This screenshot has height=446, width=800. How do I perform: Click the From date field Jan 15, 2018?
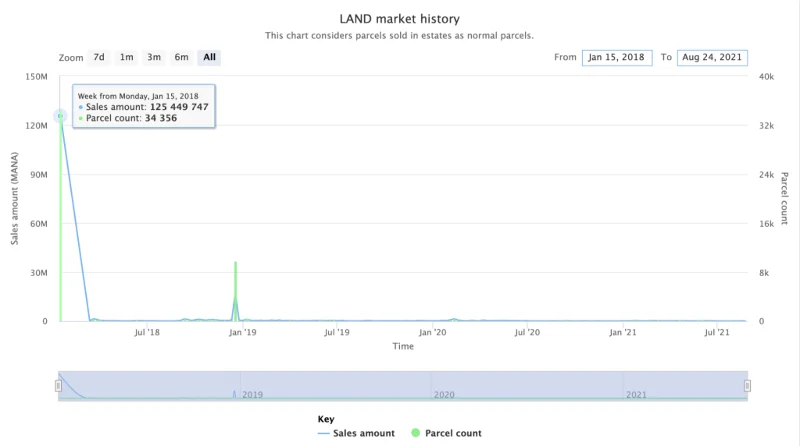tap(617, 58)
